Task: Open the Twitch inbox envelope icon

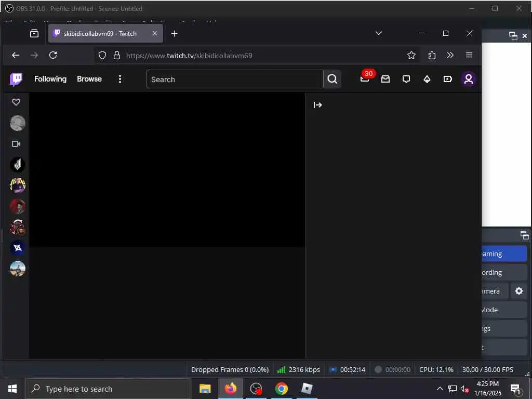Action: (385, 79)
